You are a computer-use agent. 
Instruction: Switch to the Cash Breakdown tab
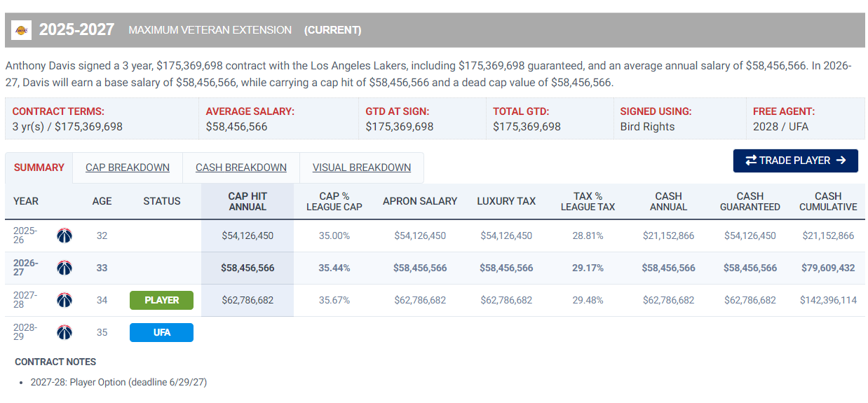(x=241, y=168)
